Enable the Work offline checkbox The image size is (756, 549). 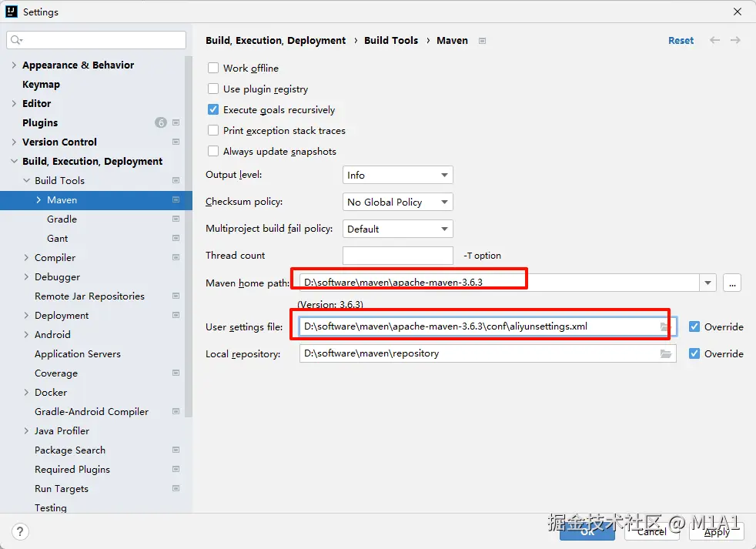click(213, 68)
